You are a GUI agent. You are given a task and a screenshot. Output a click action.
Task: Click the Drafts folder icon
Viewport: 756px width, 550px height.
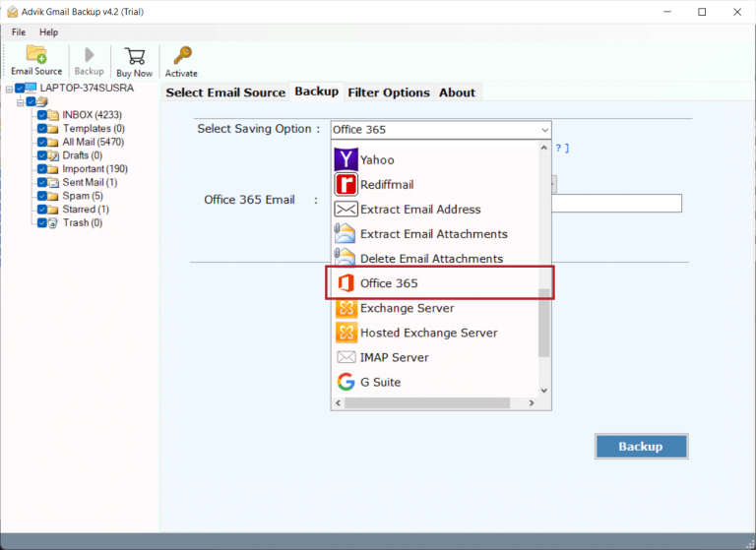(53, 155)
